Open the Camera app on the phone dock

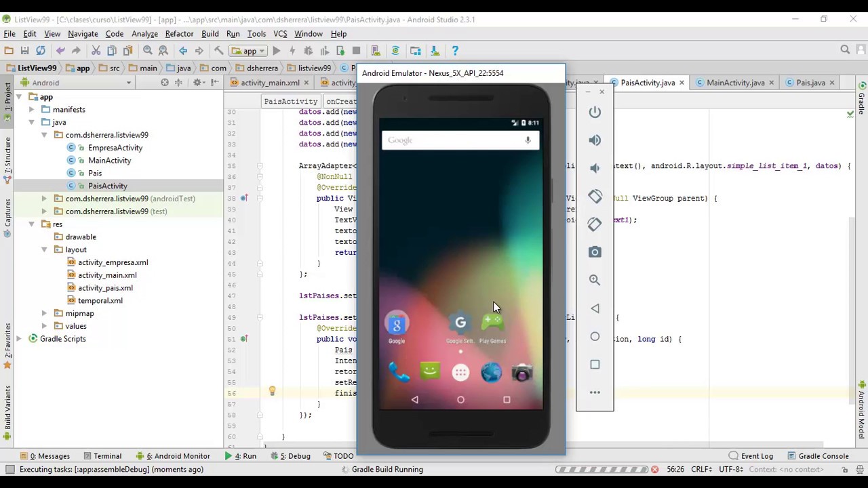522,373
